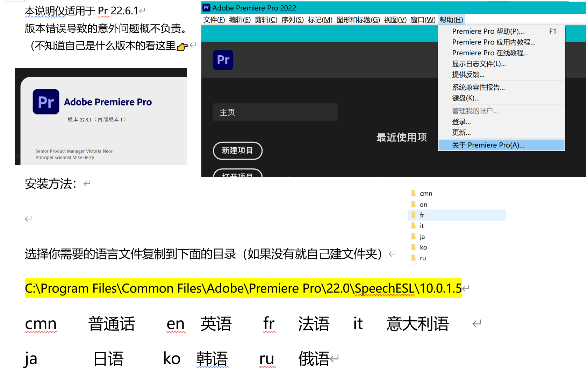Click the Senior Product Manager Victoria Nece credit

click(x=74, y=151)
